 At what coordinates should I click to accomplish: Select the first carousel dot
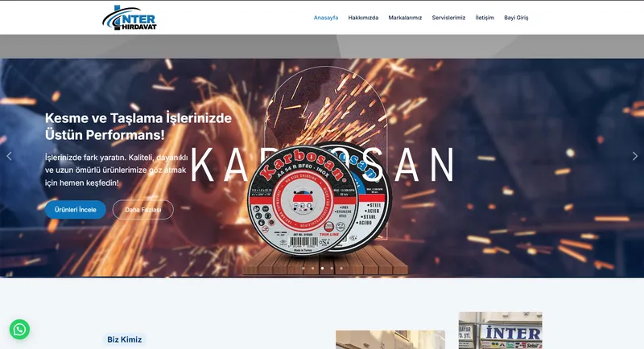303,268
